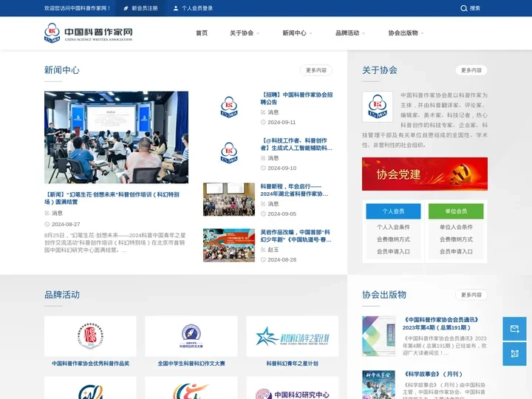
Task: Click the 科普科幻青年之星计划 caption
Action: pyautogui.click(x=292, y=364)
